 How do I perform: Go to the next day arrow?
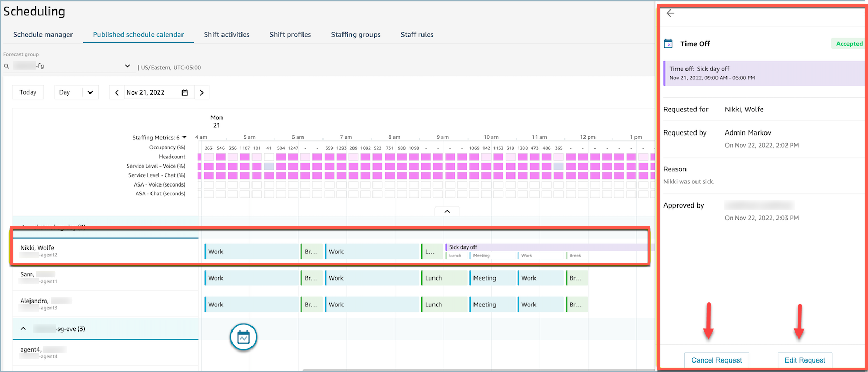[x=201, y=92]
